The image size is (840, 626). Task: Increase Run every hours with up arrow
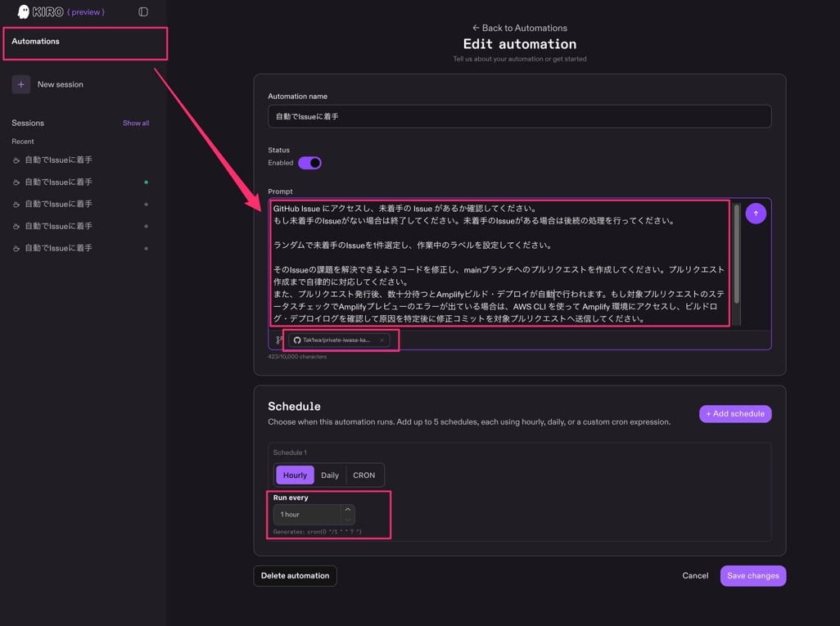click(x=348, y=509)
